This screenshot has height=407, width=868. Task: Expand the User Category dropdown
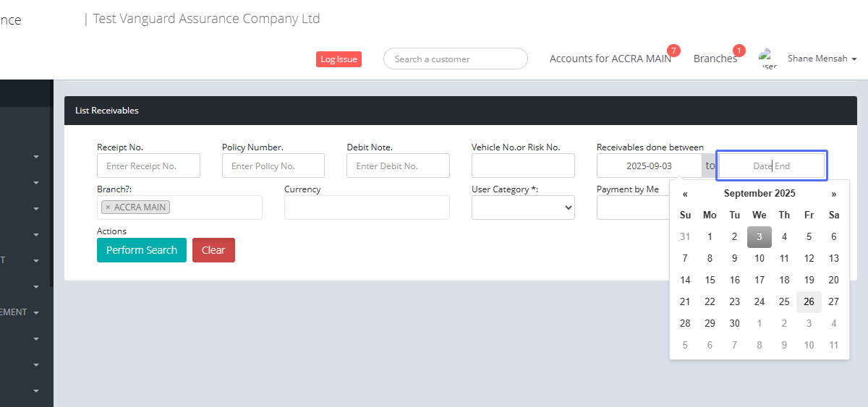click(523, 207)
